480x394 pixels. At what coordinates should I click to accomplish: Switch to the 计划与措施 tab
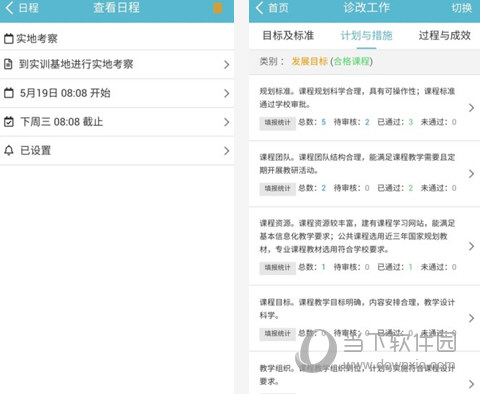(366, 35)
